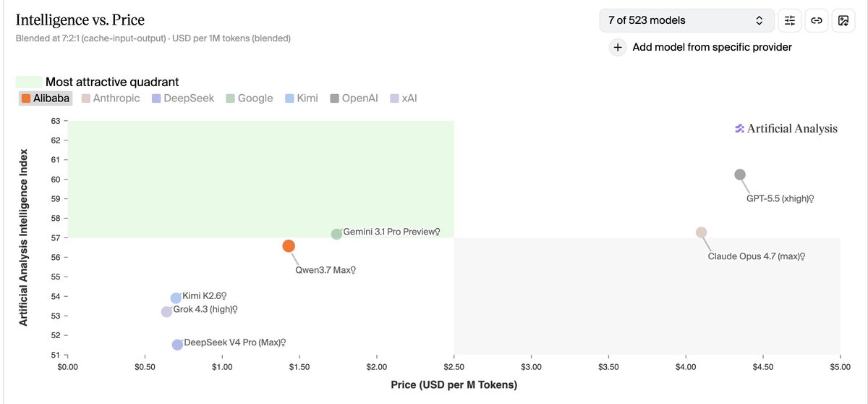Click the 'DeepSeek V4 Pro (Max)' label
This screenshot has height=404, width=868.
(235, 342)
